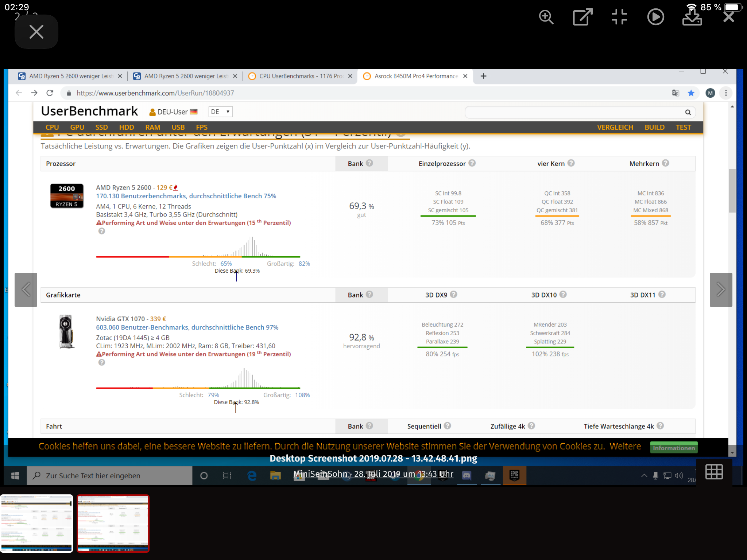Open image in external window icon
The width and height of the screenshot is (747, 560).
(x=582, y=17)
